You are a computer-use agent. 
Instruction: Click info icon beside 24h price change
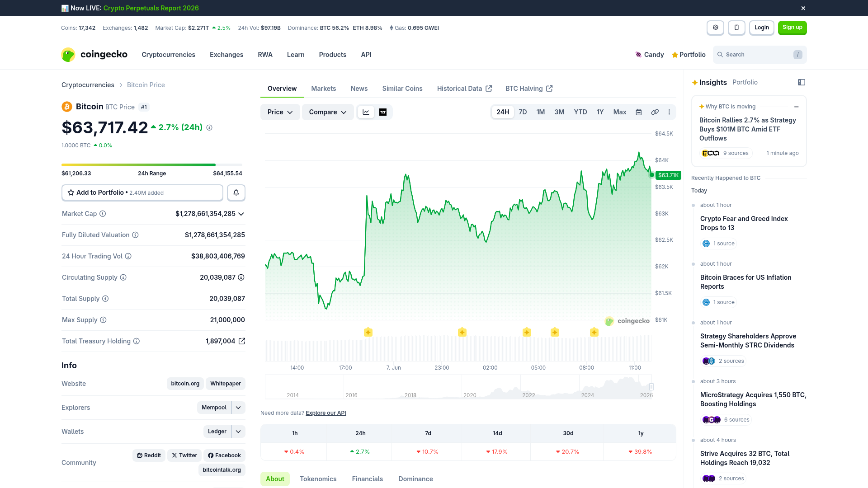pos(209,128)
